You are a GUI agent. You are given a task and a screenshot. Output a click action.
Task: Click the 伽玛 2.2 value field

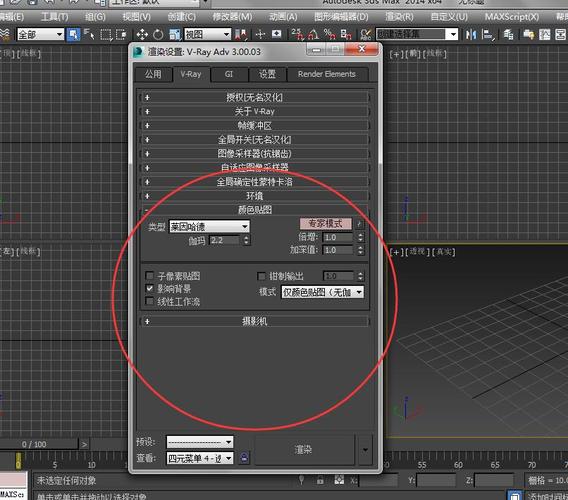coord(224,240)
